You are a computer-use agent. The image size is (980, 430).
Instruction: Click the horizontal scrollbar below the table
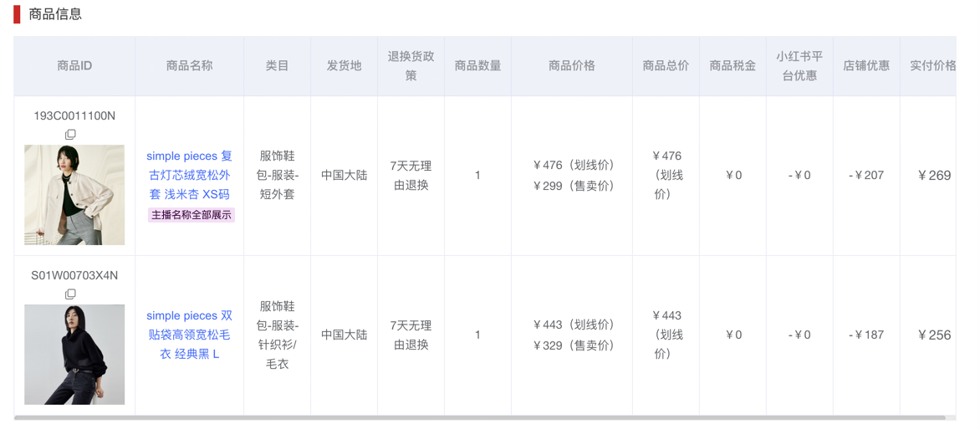coord(479,417)
